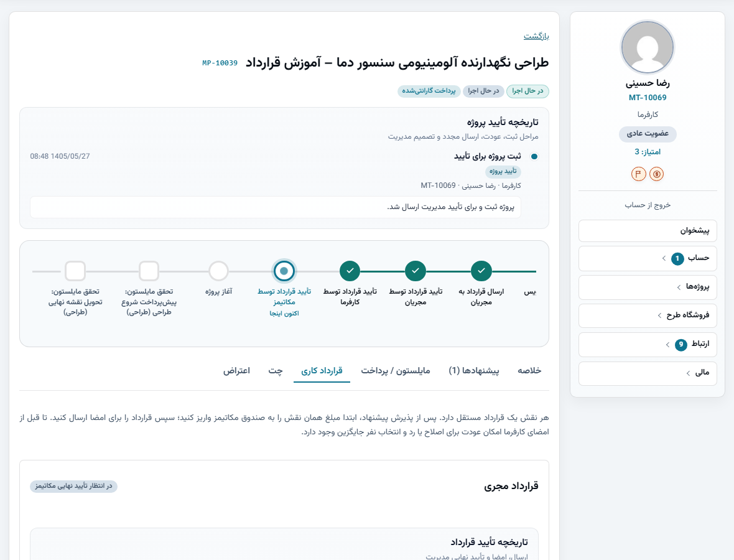Viewport: 734px width, 560px height.
Task: Click the آغاز پروژه step circle
Action: (218, 271)
